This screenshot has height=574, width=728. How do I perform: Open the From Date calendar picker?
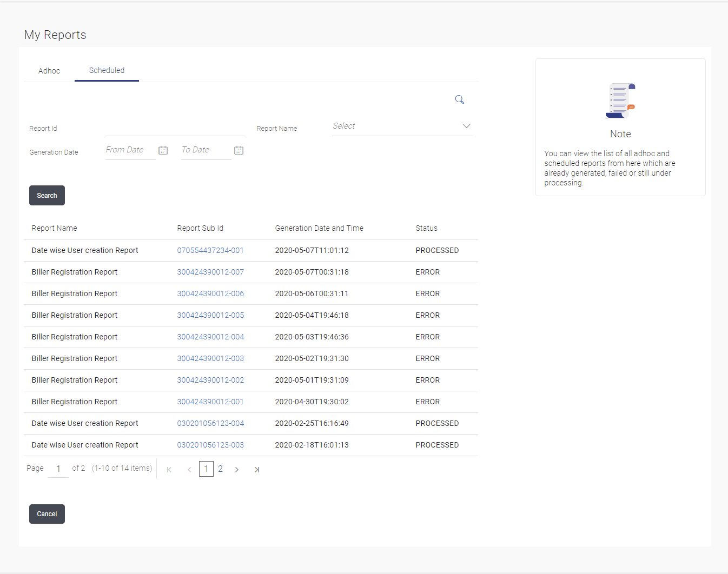coord(163,150)
